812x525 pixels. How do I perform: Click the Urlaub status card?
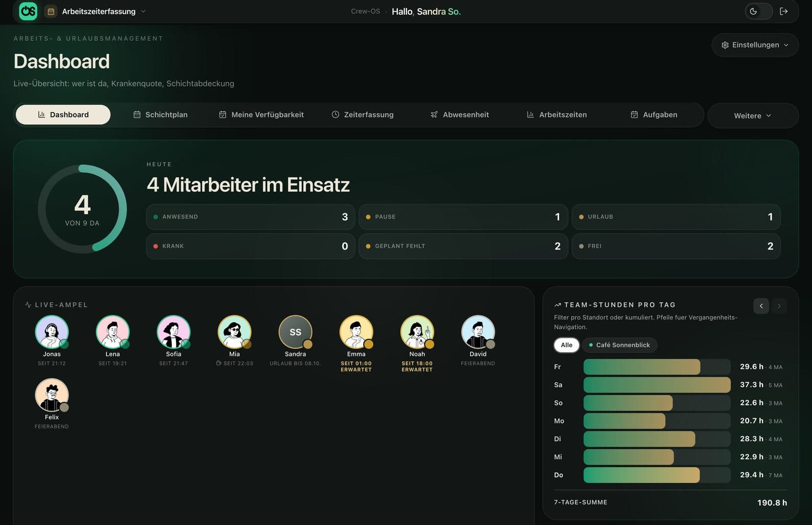[x=676, y=217]
